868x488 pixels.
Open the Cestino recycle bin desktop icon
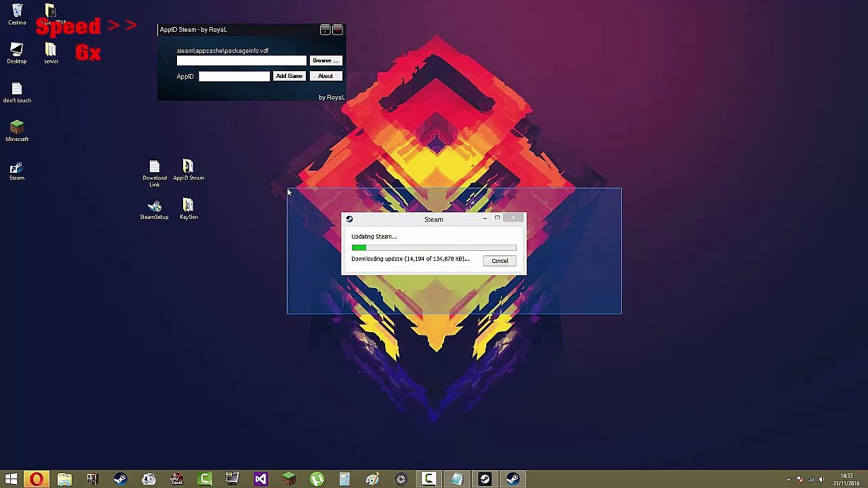17,14
